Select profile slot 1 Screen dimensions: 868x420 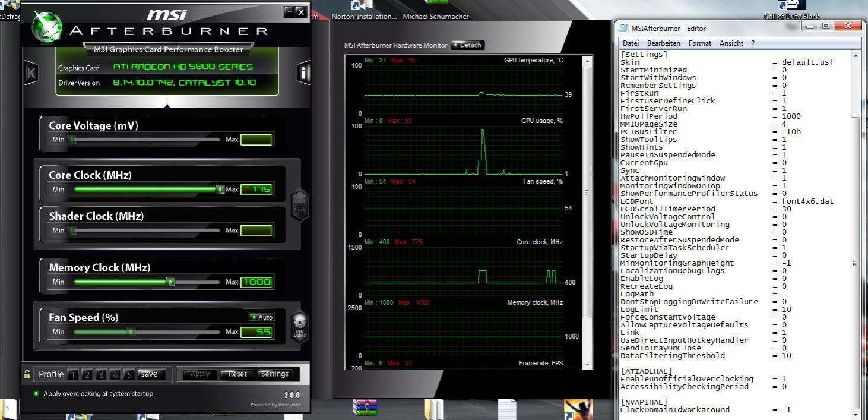[x=72, y=375]
